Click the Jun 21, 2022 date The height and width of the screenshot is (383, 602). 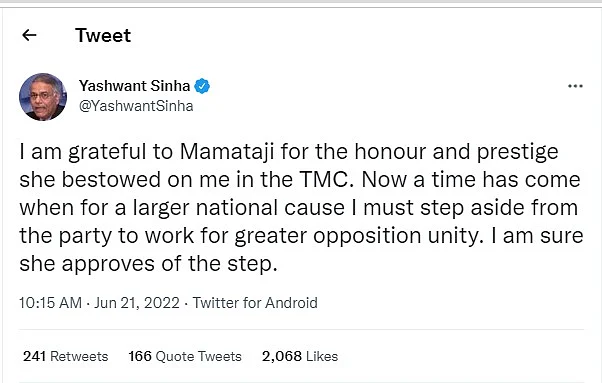click(137, 303)
